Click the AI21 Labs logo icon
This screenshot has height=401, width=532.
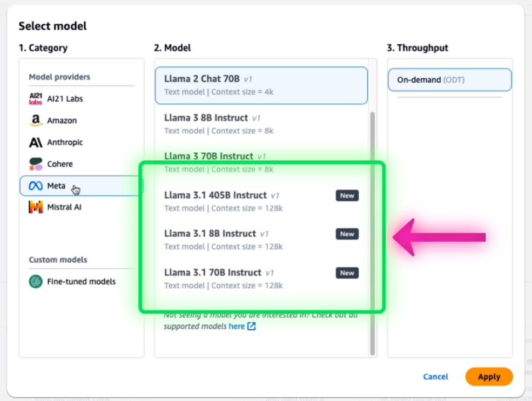point(36,99)
